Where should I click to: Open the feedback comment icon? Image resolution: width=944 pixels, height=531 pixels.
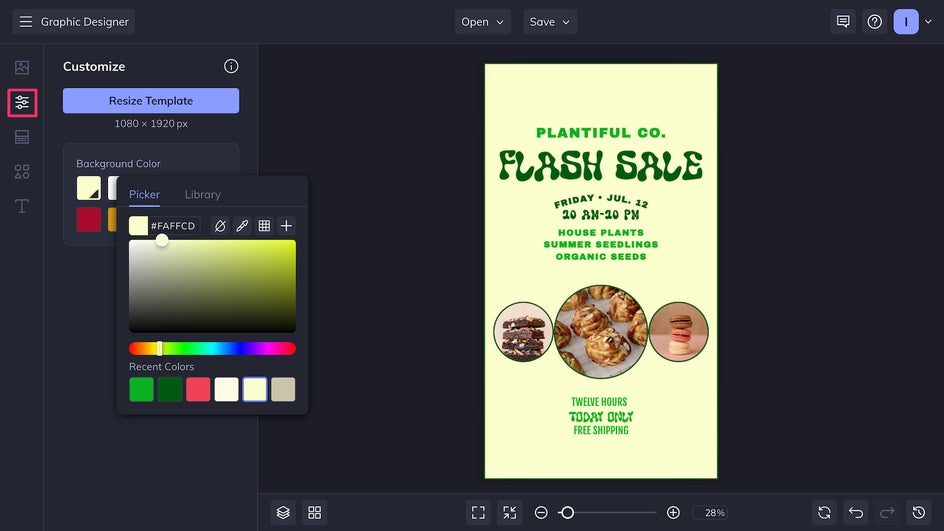[843, 22]
